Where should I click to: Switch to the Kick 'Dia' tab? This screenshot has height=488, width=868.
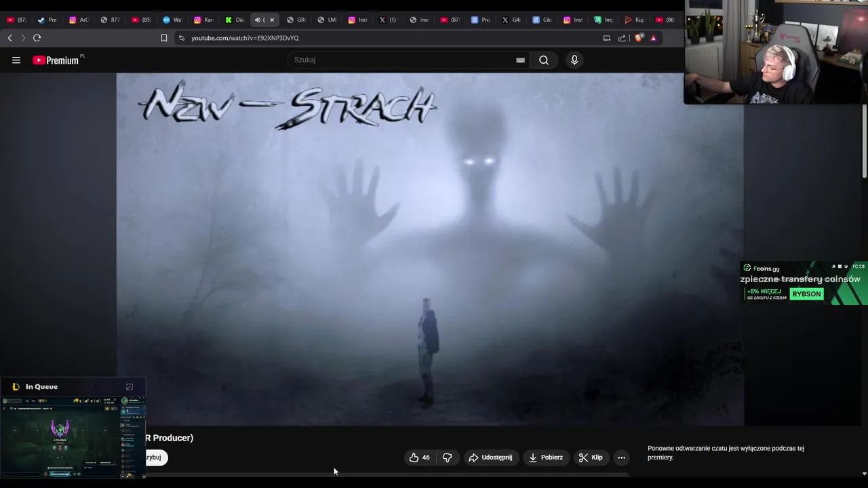coord(235,20)
